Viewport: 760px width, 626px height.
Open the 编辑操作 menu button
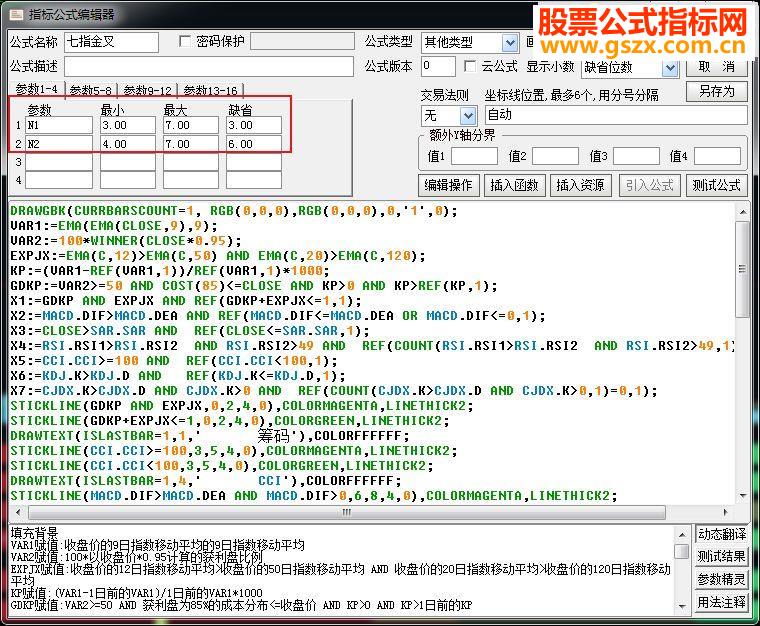click(448, 185)
